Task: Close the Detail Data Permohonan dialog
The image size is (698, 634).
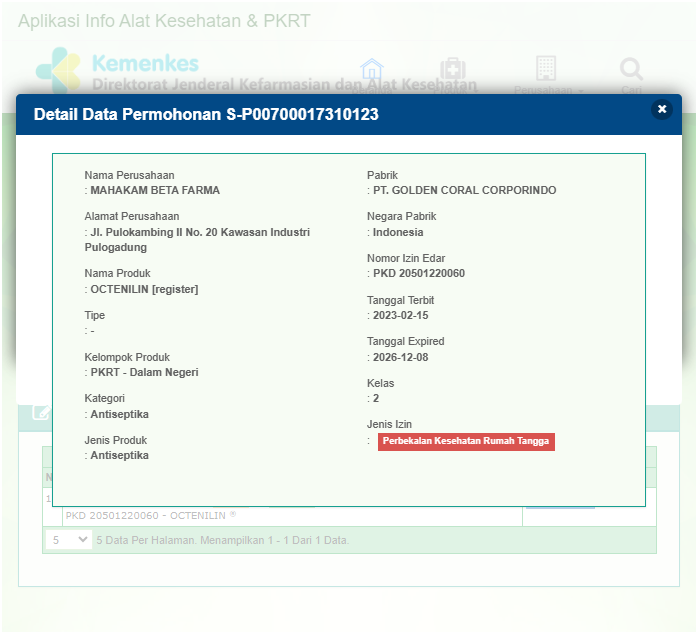Action: tap(661, 110)
